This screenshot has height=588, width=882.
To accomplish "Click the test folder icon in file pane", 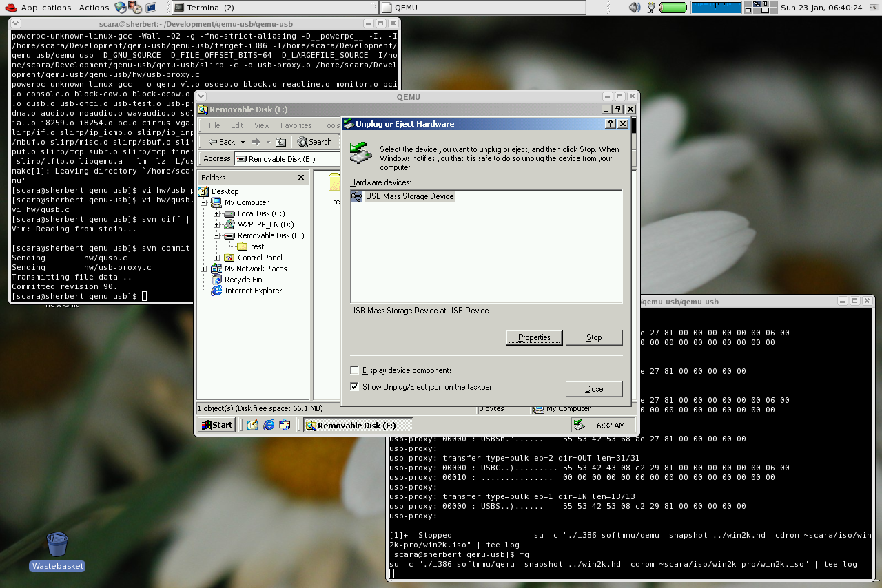I will tap(334, 182).
